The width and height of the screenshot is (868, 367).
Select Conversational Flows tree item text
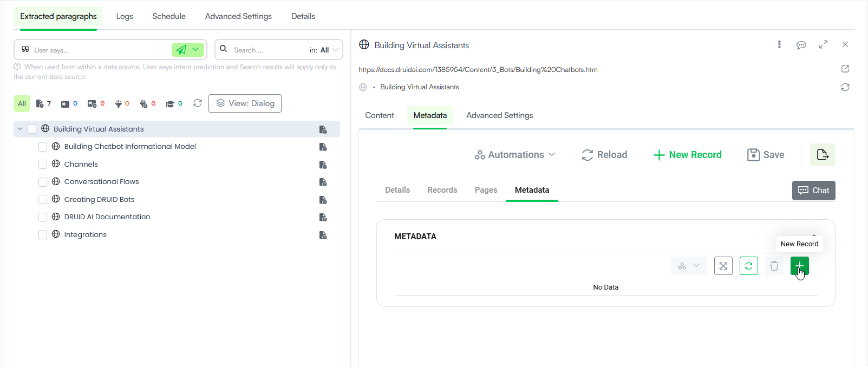coord(101,181)
